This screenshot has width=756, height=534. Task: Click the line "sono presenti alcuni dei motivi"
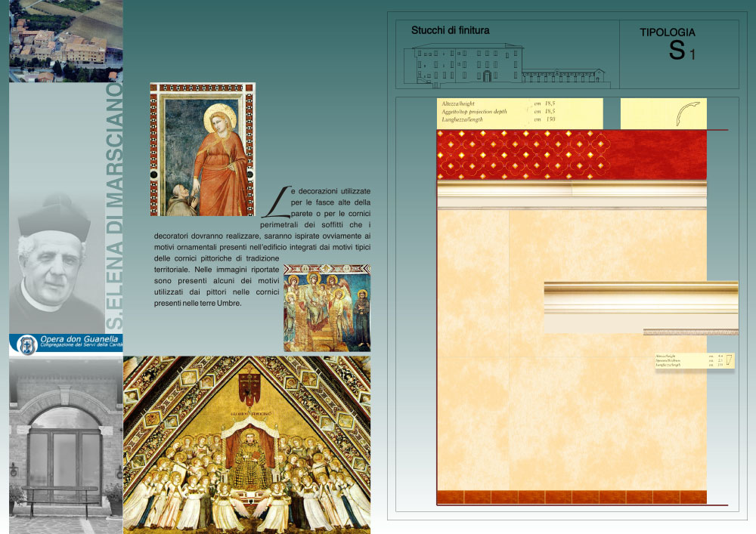[216, 281]
